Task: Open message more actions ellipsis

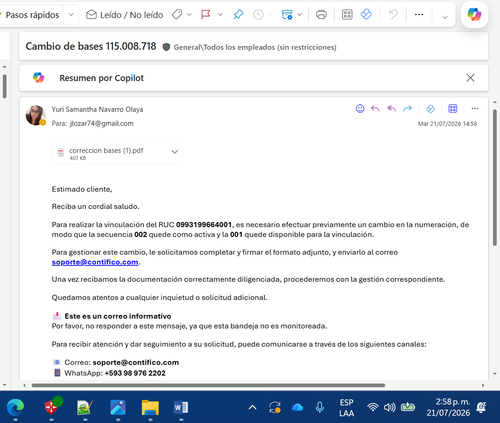Action: point(475,109)
